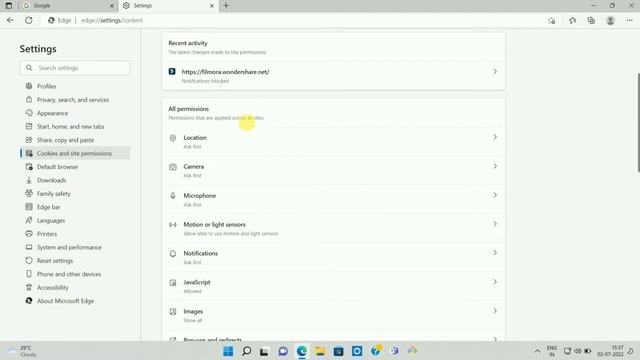Screen dimensions: 640x360
Task: Open Settings and more menu
Action: tap(629, 20)
